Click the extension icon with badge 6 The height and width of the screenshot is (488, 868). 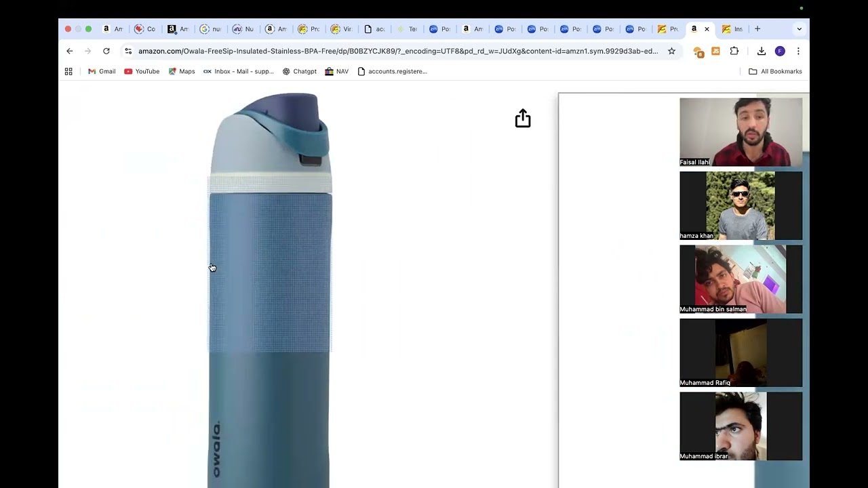(x=698, y=52)
